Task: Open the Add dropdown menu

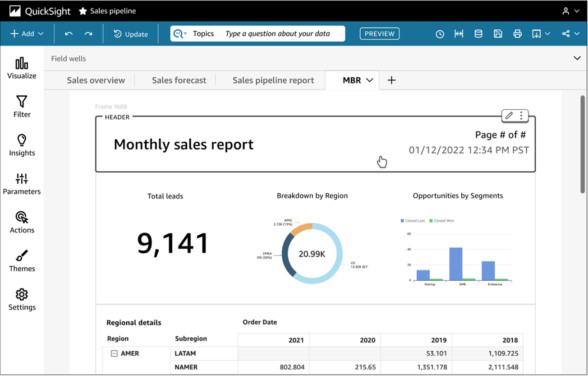Action: pos(27,34)
